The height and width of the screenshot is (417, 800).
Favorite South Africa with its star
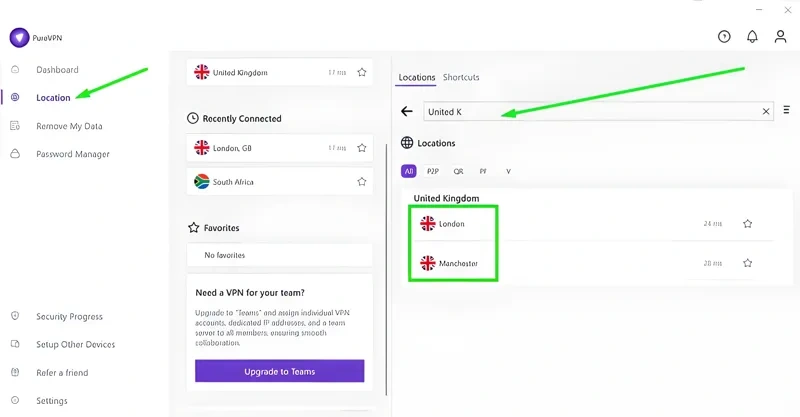click(x=362, y=182)
